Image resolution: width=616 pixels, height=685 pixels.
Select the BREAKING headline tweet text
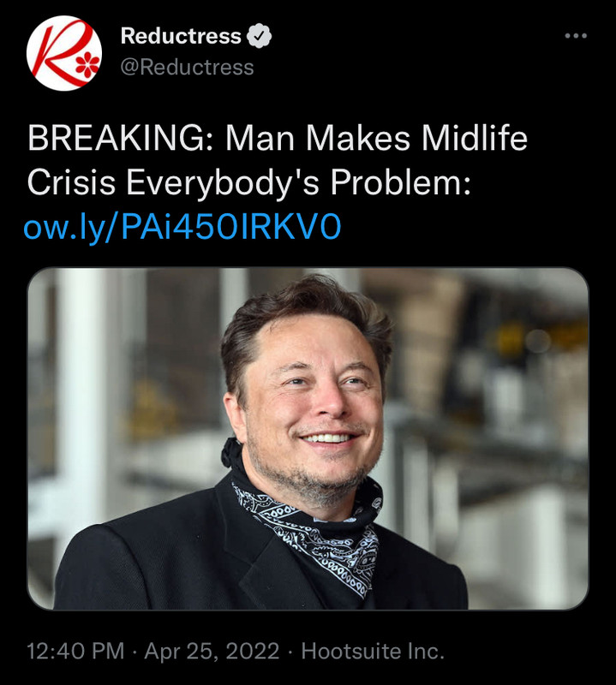click(x=278, y=160)
